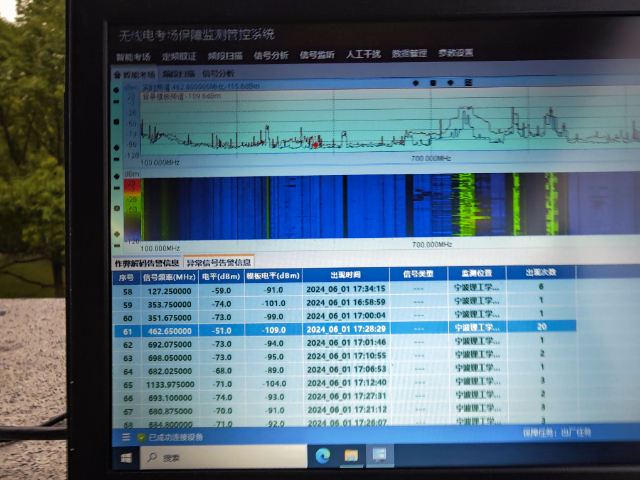Screen dimensions: 640x480
Task: Click the rightmost square icon above spectrum chart
Action: (x=467, y=82)
